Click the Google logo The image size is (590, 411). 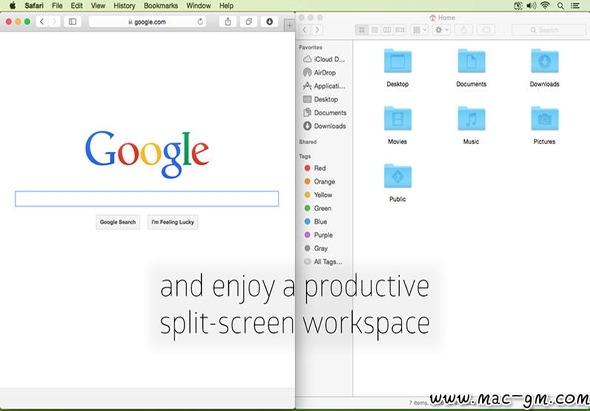[147, 154]
